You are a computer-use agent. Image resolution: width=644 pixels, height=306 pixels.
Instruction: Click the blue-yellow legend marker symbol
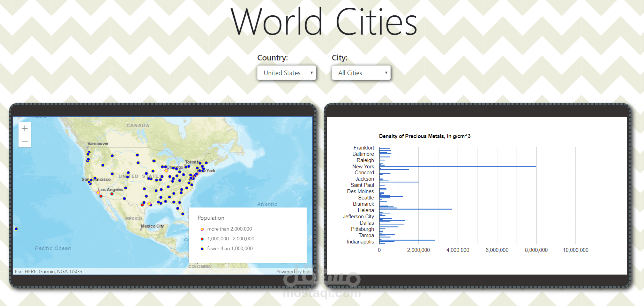coord(202,249)
